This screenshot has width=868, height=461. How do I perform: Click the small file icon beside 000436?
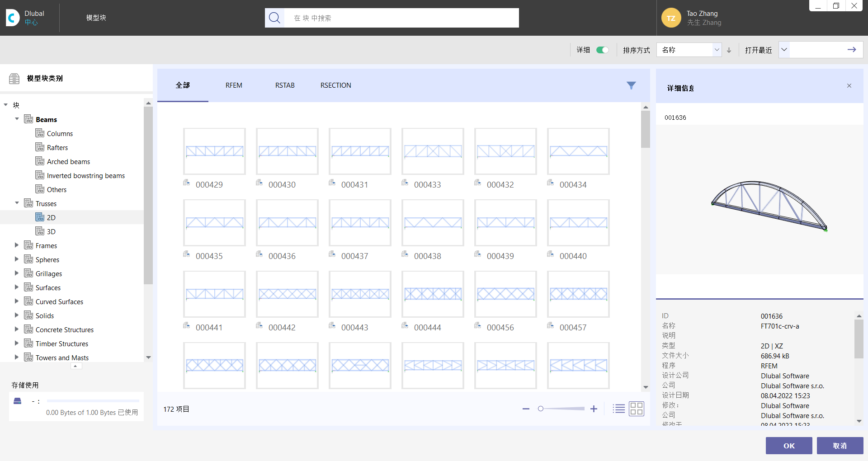259,254
